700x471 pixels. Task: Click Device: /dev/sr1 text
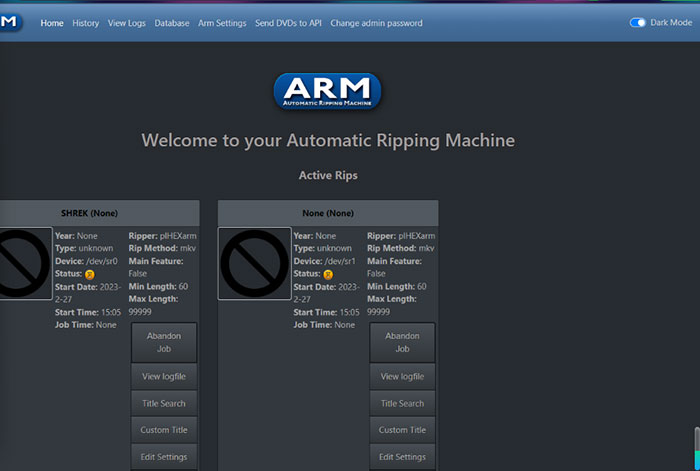pos(325,261)
